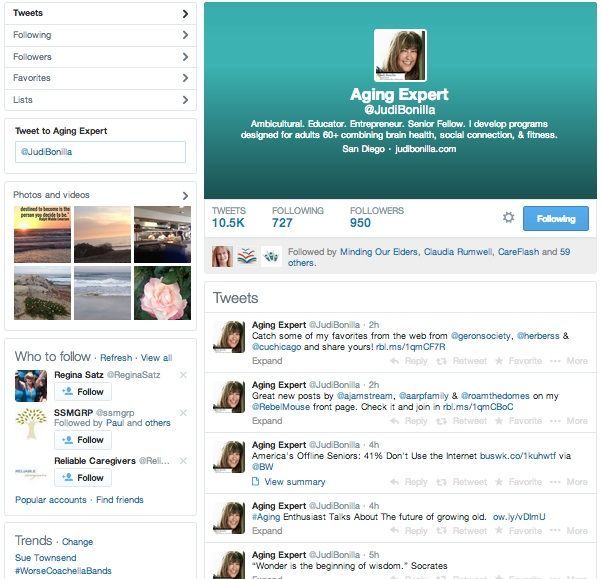This screenshot has width=602, height=579.
Task: Select Followers in the sidebar menu
Action: 100,57
